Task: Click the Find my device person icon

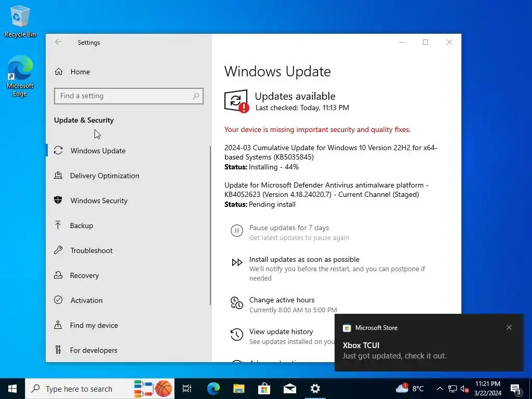Action: click(x=58, y=325)
